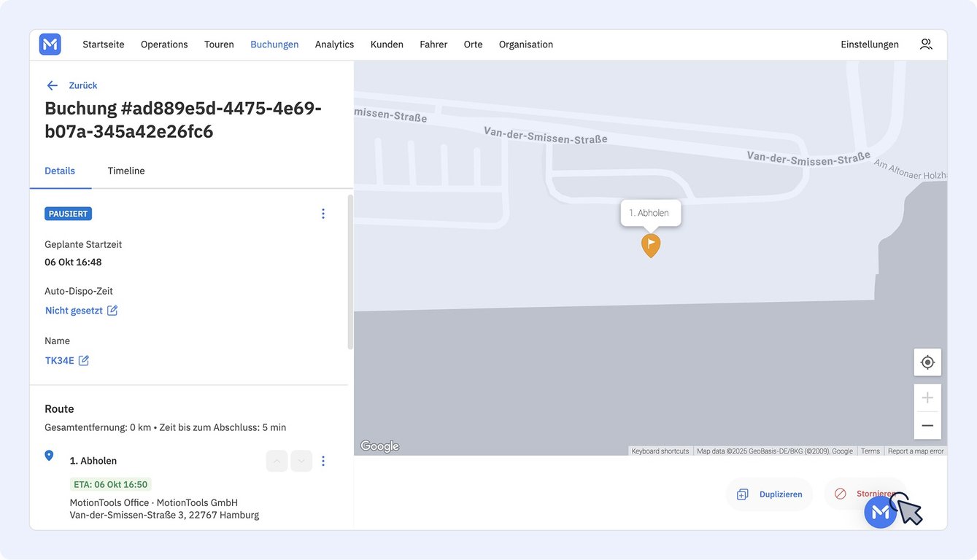977x560 pixels.
Task: Switch to the Timeline tab
Action: pos(126,171)
